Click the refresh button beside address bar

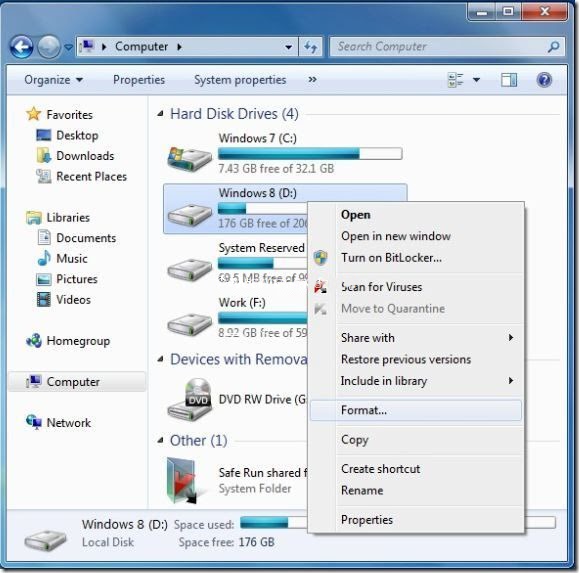pyautogui.click(x=310, y=47)
